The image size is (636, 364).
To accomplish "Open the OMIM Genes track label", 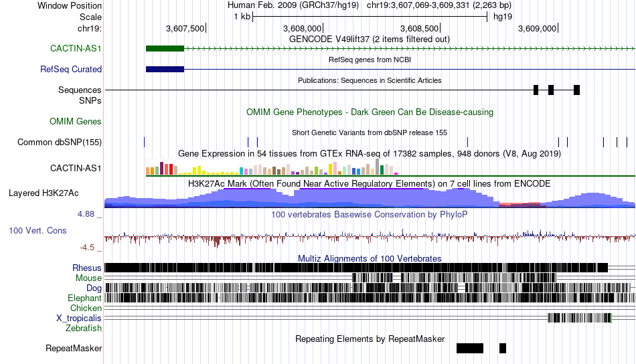I will (76, 121).
